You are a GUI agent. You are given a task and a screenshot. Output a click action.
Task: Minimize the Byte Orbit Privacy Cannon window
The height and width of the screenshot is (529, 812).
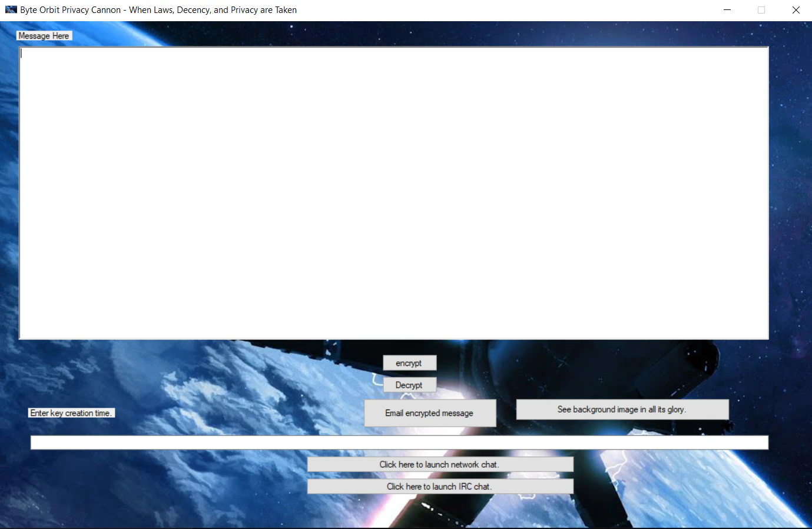click(x=727, y=10)
